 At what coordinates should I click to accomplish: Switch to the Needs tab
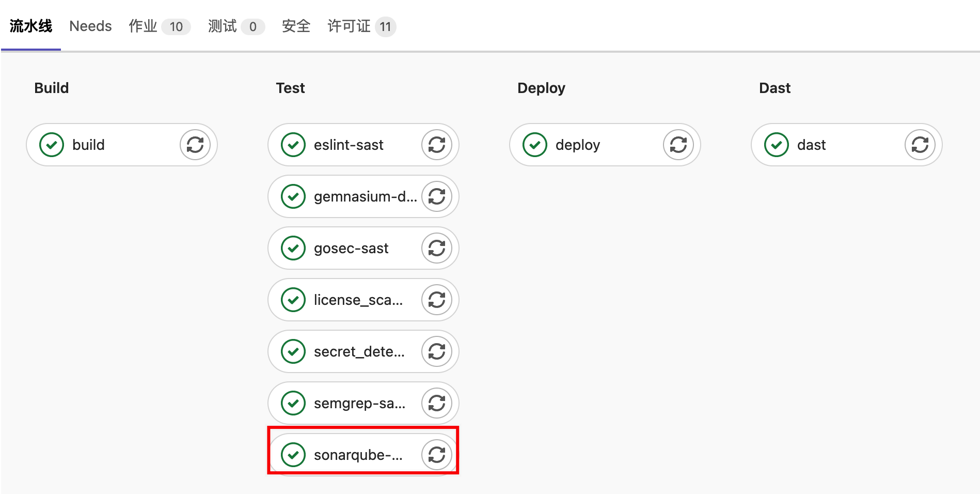90,26
